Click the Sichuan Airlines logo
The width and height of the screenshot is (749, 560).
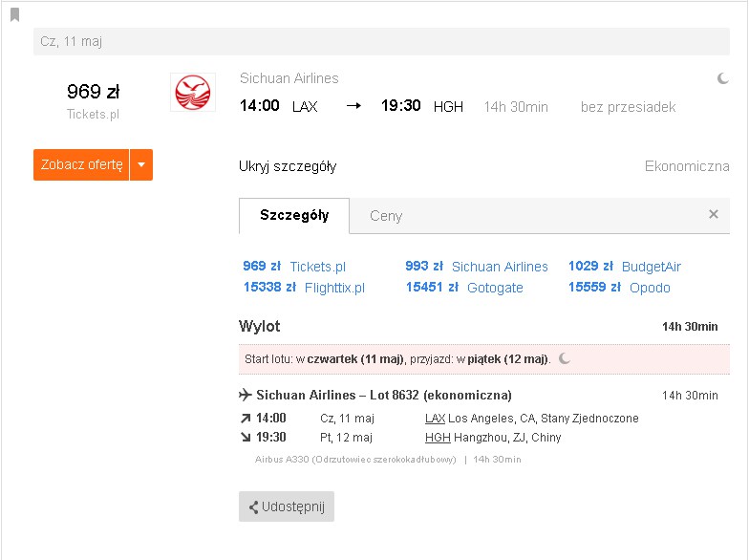point(193,92)
